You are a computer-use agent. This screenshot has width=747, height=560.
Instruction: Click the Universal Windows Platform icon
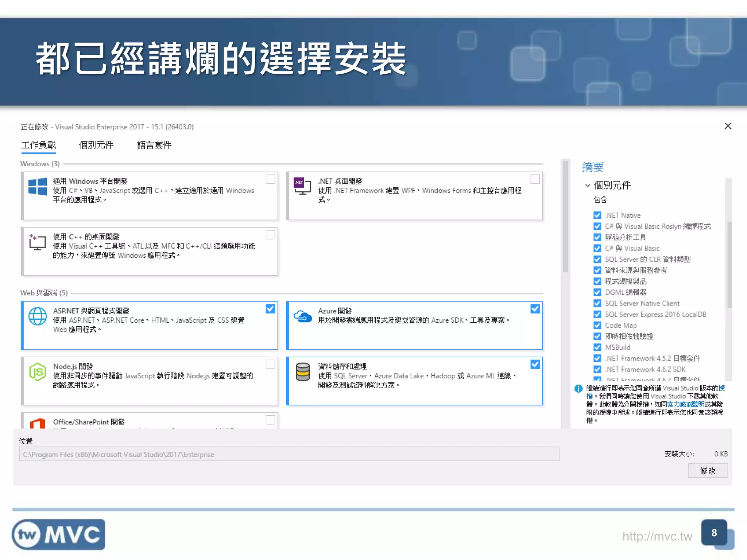tap(38, 187)
